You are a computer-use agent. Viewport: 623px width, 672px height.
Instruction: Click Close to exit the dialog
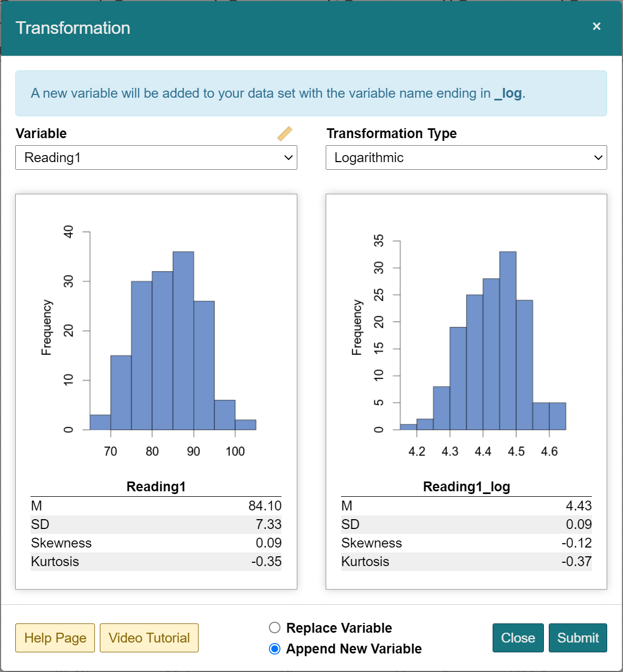[518, 638]
